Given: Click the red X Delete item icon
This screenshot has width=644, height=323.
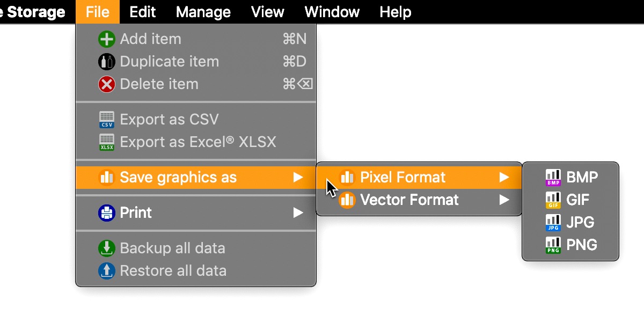Looking at the screenshot, I should 107,84.
